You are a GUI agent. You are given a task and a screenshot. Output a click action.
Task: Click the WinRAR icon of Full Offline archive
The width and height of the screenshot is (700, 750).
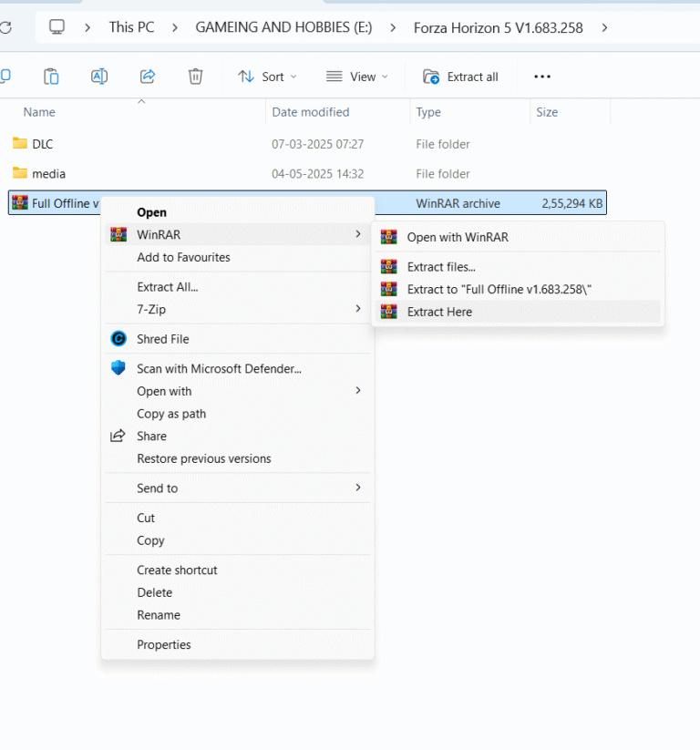(x=20, y=202)
